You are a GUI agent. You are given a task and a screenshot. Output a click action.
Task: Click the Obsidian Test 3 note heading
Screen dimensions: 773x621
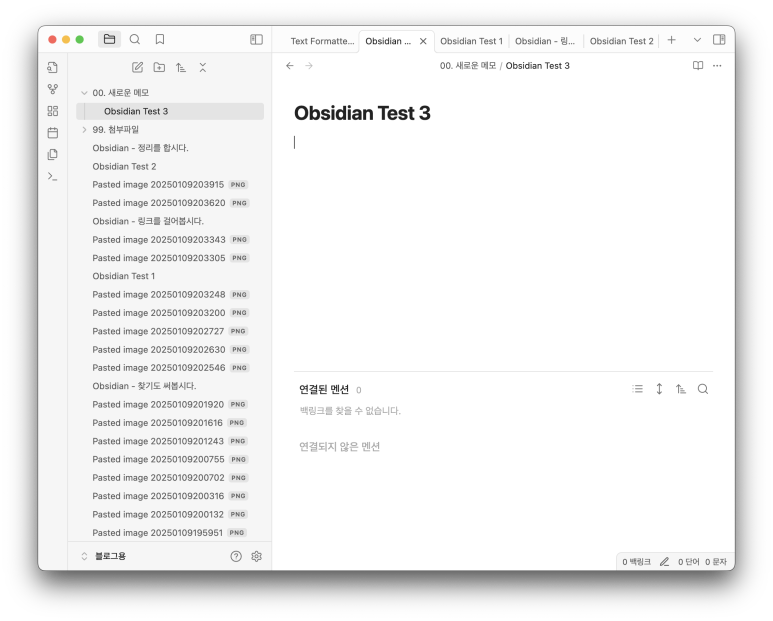[x=362, y=113]
